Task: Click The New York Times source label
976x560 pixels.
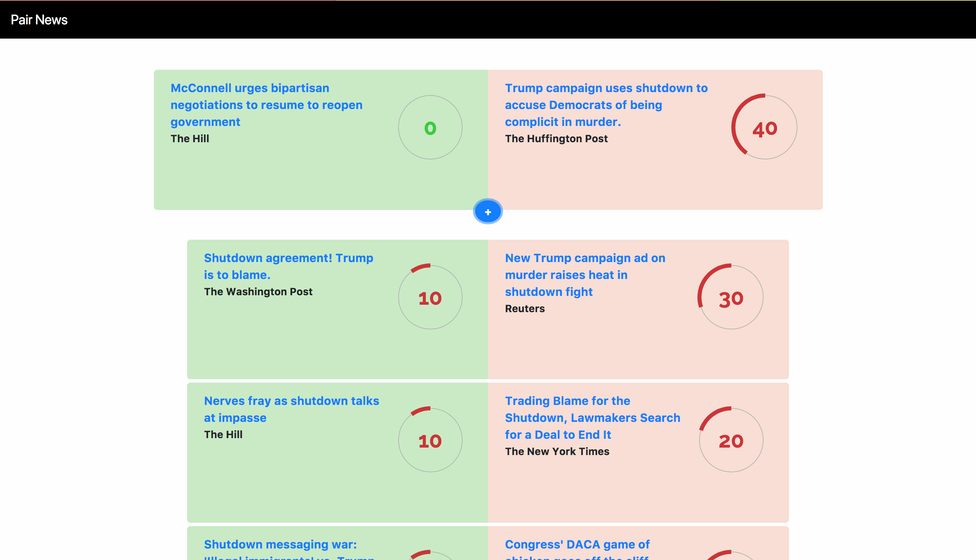Action: 557,451
